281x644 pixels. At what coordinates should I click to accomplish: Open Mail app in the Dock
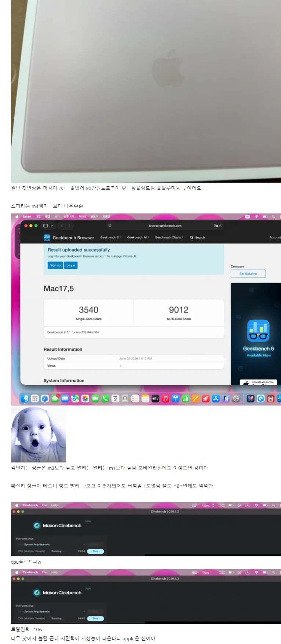65,399
